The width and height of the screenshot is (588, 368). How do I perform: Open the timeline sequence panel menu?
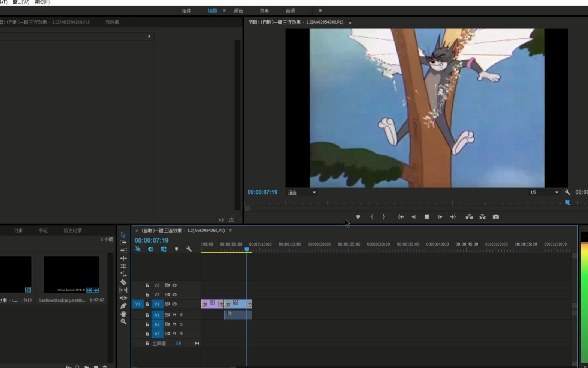point(230,231)
